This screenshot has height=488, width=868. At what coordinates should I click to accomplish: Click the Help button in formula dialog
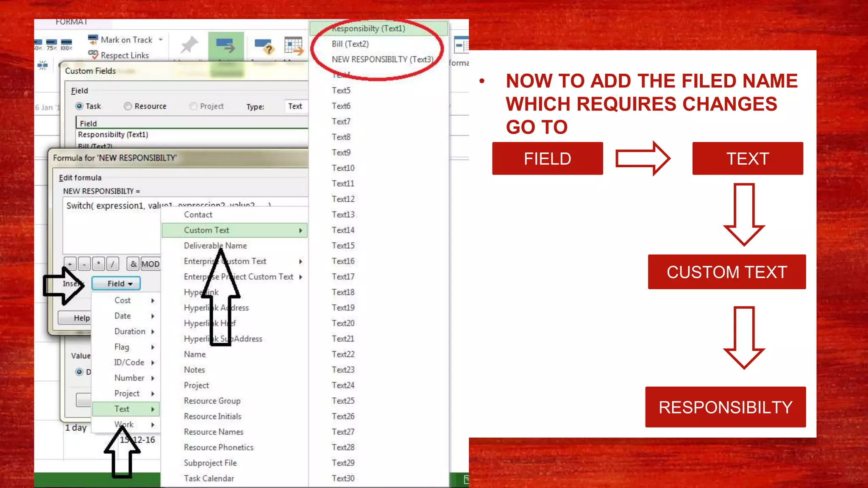point(75,318)
